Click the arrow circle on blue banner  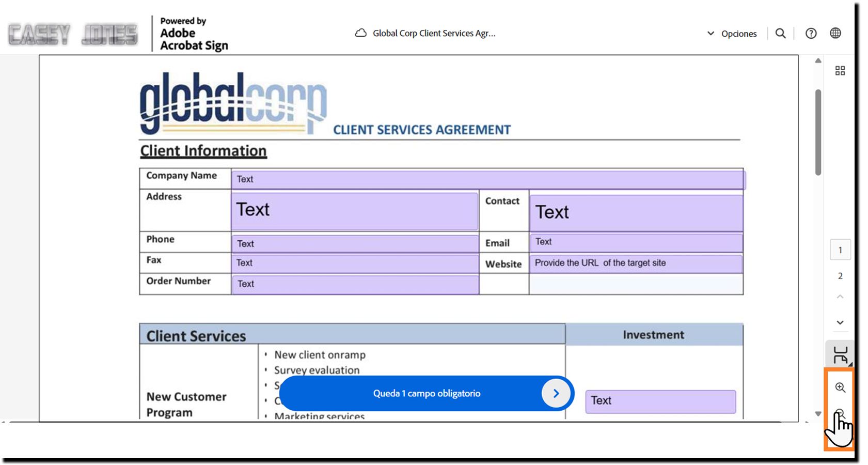tap(556, 394)
